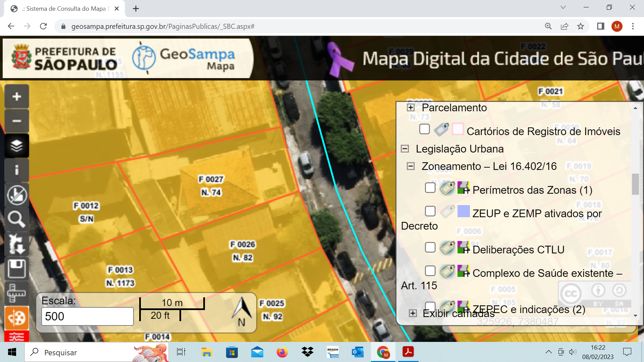The width and height of the screenshot is (644, 362).
Task: Click the browser address bar URL
Action: (x=163, y=26)
